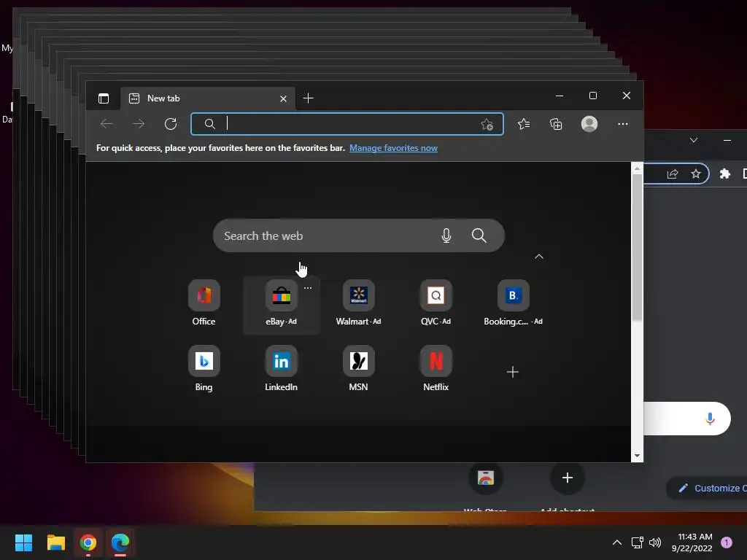
Task: Switch to Chrome from taskbar
Action: 88,542
